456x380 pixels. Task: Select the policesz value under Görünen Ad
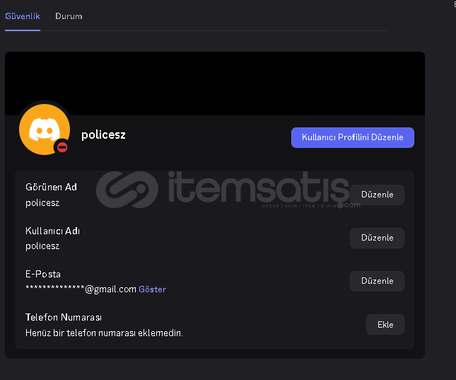pos(42,203)
